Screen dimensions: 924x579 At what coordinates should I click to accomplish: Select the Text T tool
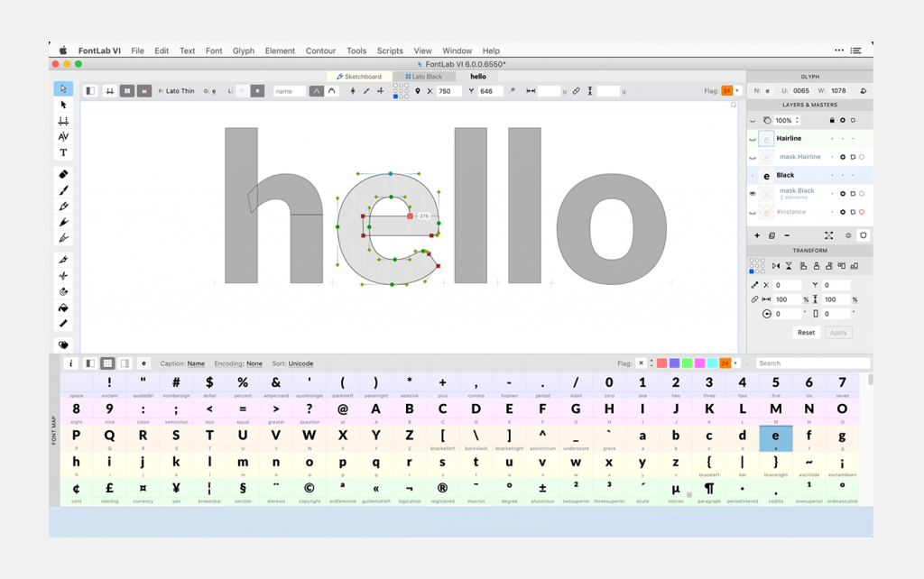tap(63, 152)
